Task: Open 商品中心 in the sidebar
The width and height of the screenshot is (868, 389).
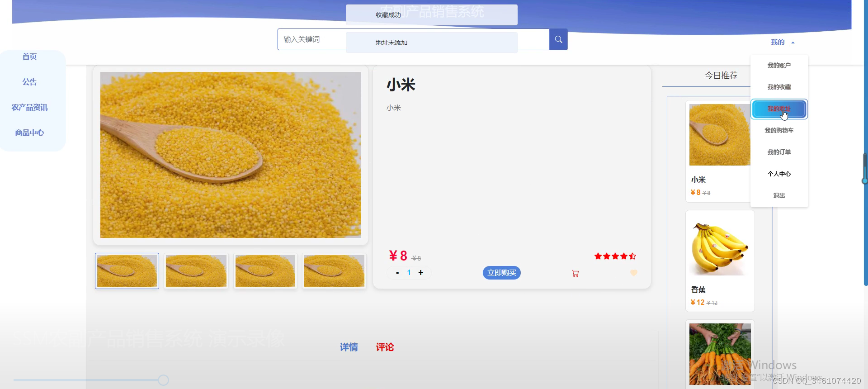Action: (x=29, y=133)
